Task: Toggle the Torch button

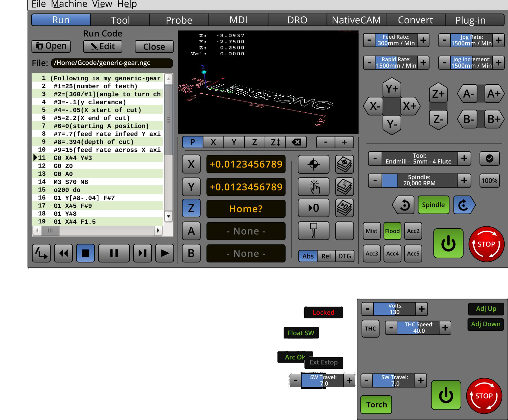Action: point(376,404)
